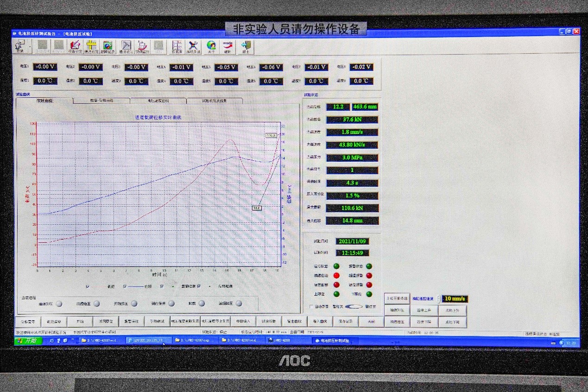This screenshot has width=588, height=392.
Task: Open the 故障记录 fault record icon
Action: pyautogui.click(x=107, y=46)
